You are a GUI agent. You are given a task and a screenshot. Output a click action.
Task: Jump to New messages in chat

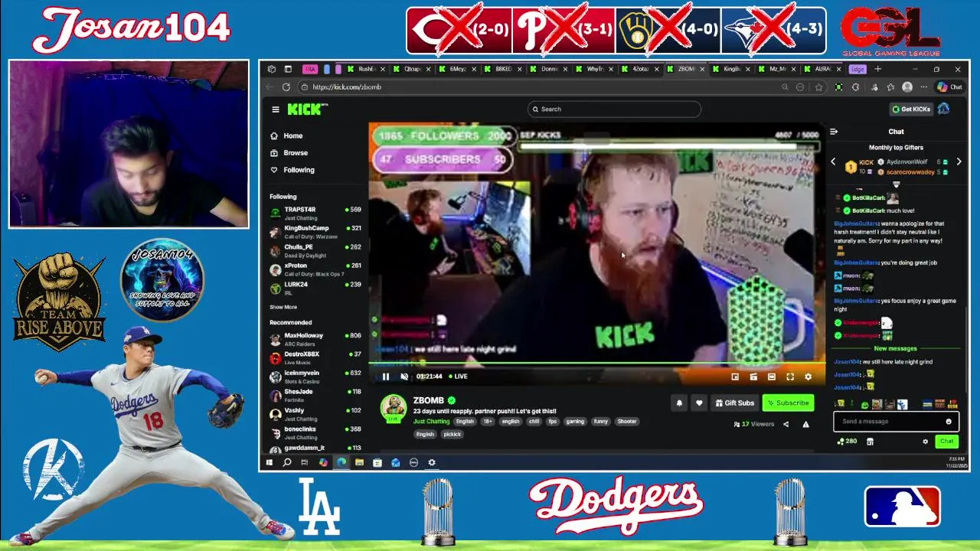point(895,349)
